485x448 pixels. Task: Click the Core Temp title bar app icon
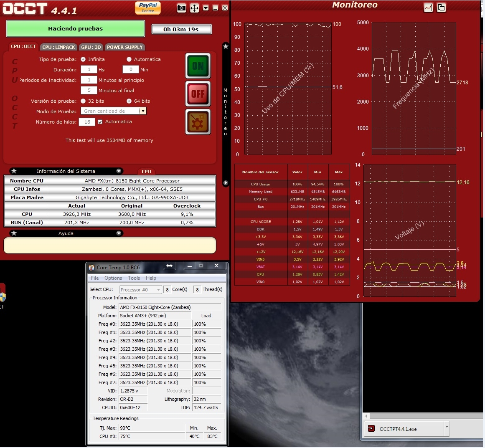(91, 268)
